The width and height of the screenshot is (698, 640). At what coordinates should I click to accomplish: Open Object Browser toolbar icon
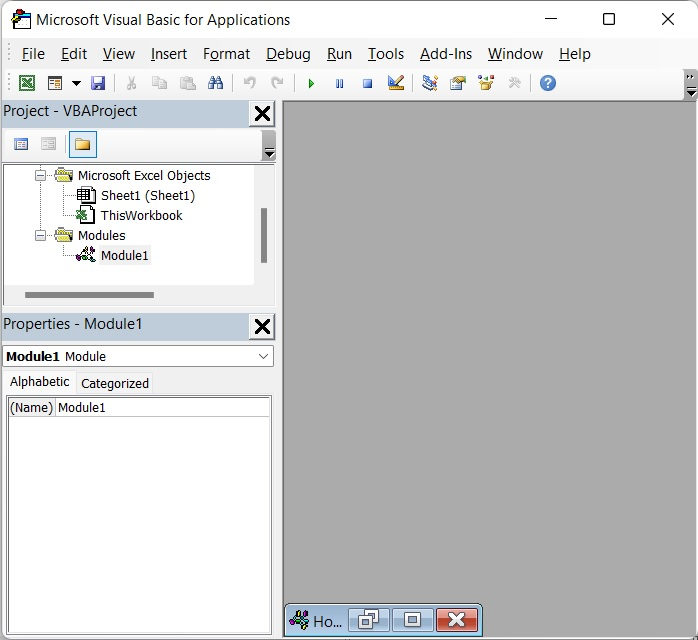486,83
